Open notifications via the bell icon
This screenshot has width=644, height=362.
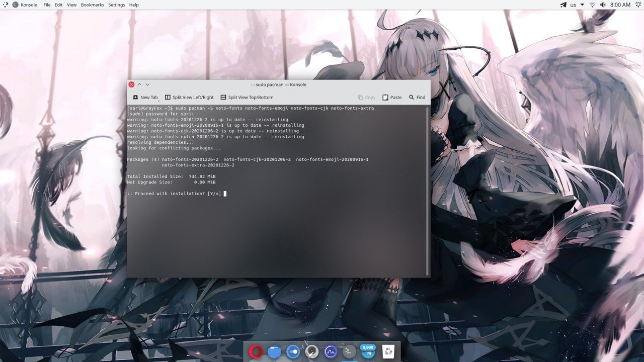pyautogui.click(x=637, y=5)
